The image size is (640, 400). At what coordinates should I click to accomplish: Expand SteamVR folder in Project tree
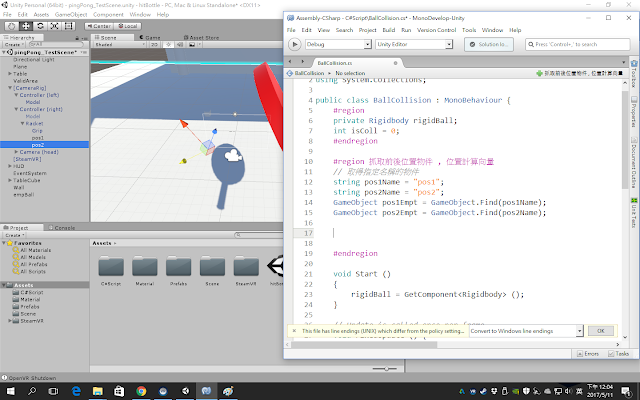10,321
